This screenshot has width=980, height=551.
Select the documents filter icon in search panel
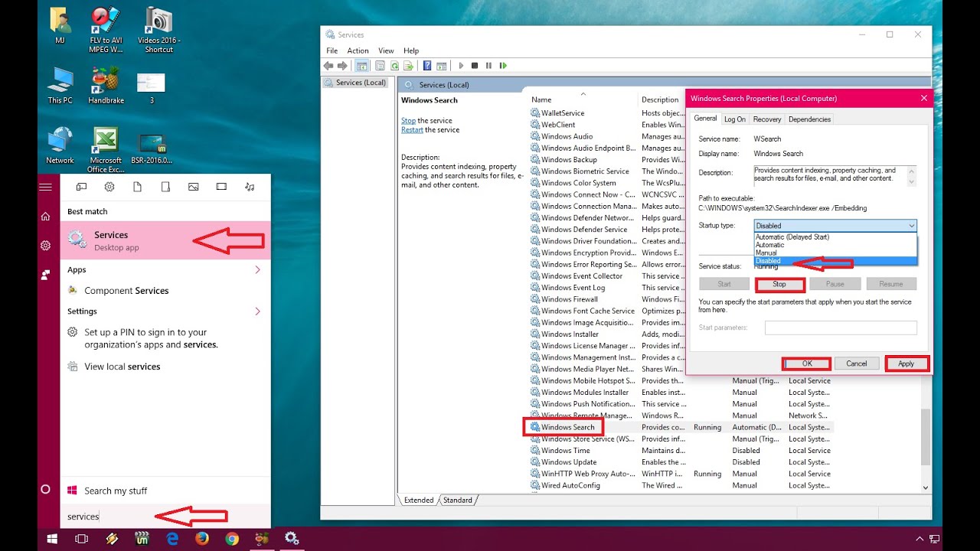(x=137, y=187)
